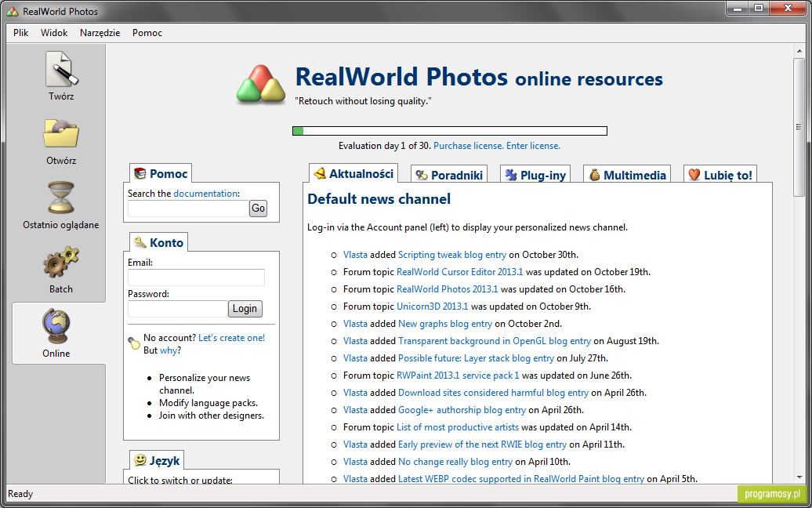
Task: Select the Aktualności tab
Action: pyautogui.click(x=354, y=173)
